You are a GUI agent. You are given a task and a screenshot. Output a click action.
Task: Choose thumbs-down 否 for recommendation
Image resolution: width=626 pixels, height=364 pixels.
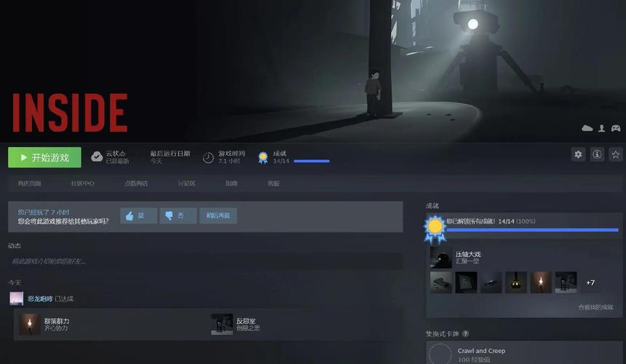[x=178, y=215]
